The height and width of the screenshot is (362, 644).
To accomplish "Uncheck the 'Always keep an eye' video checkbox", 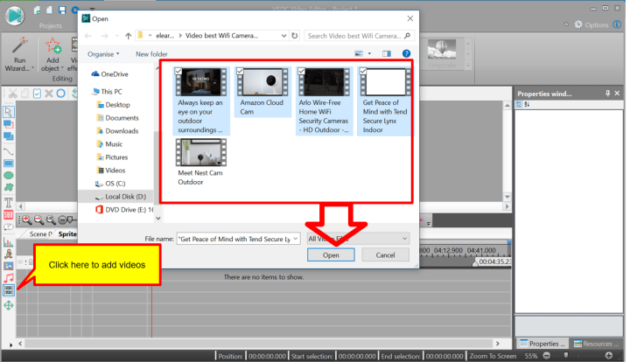I will tap(178, 72).
